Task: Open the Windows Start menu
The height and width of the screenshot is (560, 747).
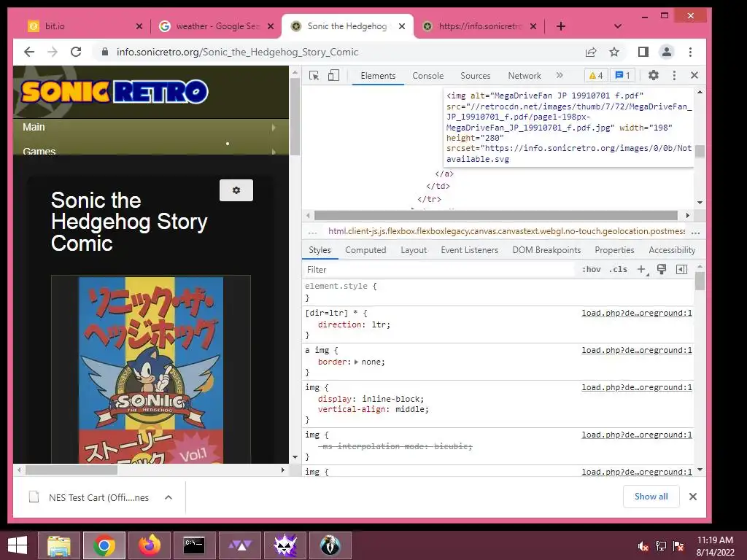Action: [18, 545]
